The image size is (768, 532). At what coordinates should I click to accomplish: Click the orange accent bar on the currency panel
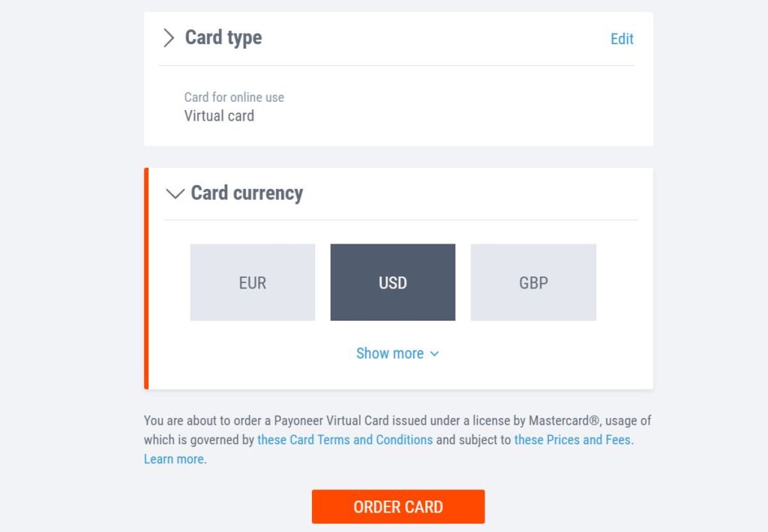pyautogui.click(x=146, y=277)
